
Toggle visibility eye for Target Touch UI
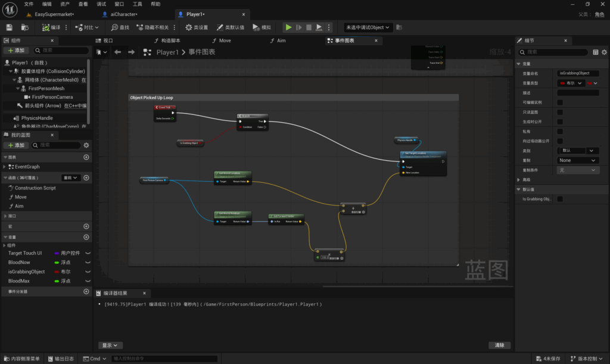88,253
